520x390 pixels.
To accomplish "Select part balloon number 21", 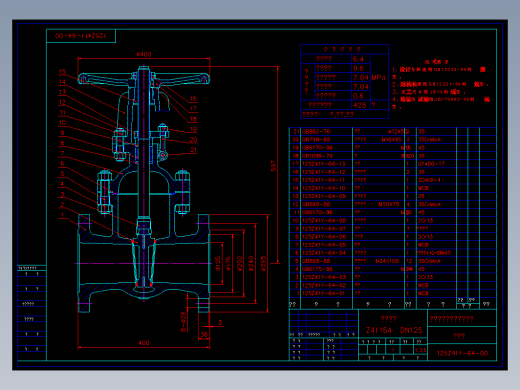I will pos(194,150).
